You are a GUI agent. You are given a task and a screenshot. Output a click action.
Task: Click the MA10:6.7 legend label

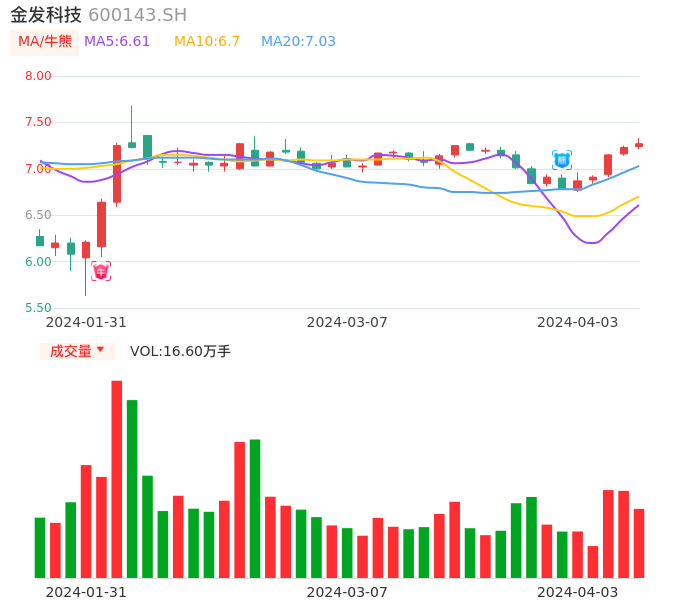pyautogui.click(x=207, y=42)
